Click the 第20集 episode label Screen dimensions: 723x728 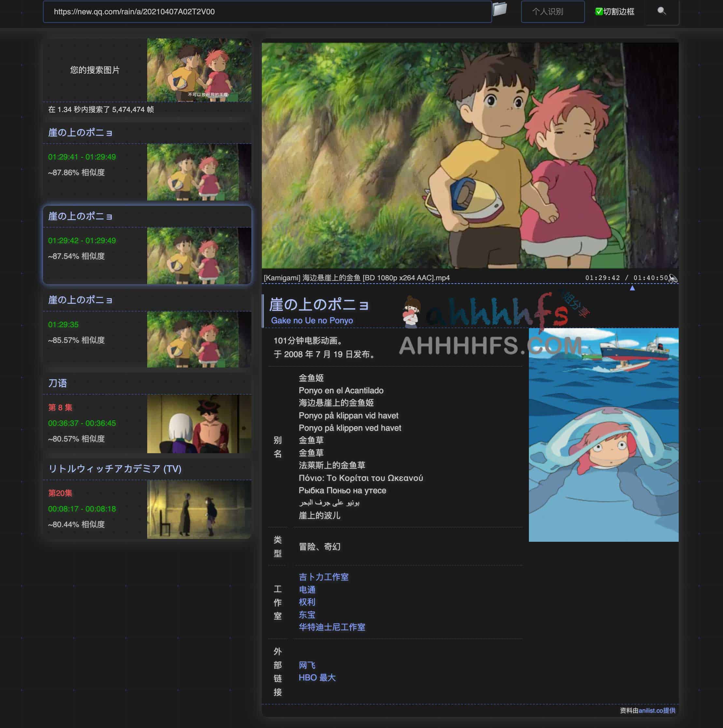click(x=60, y=493)
